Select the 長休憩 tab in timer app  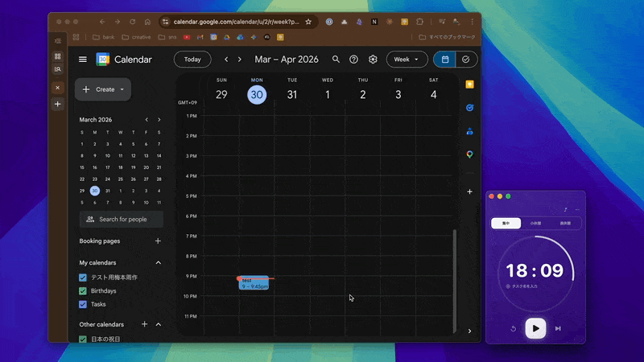point(565,224)
